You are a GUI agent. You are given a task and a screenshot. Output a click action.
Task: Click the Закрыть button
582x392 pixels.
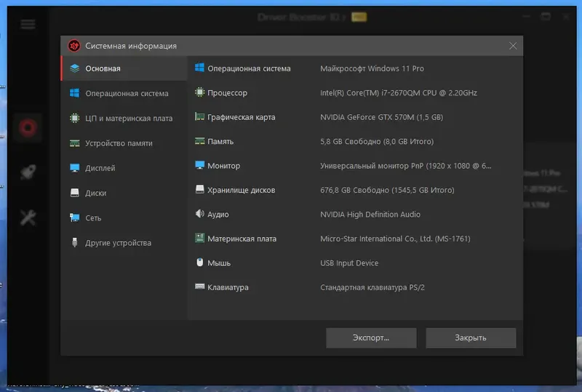[x=471, y=337]
